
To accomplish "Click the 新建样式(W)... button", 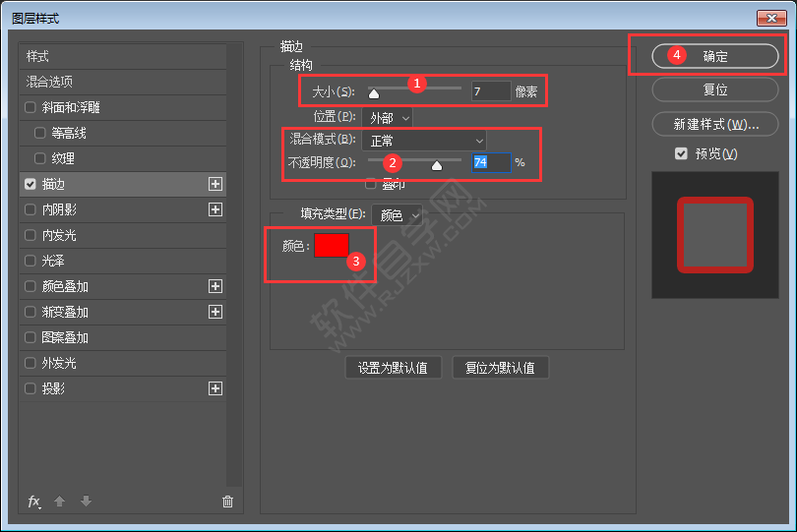I will click(715, 124).
